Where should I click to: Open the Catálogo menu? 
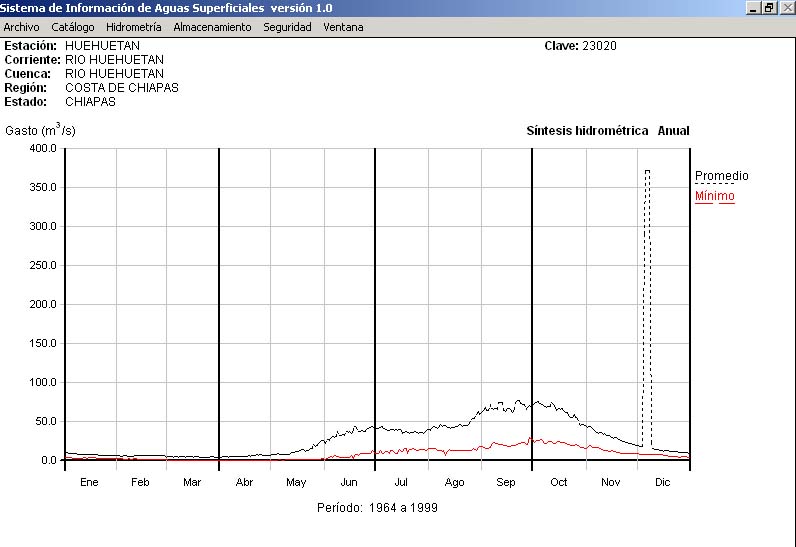[x=73, y=27]
